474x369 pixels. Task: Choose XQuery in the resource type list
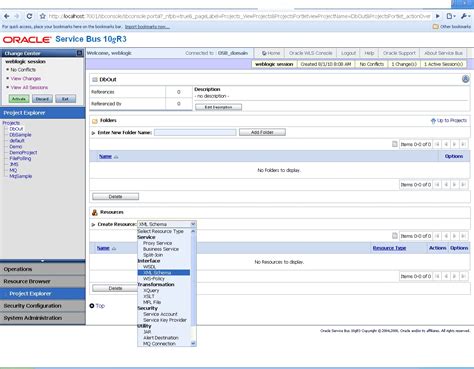tap(151, 290)
